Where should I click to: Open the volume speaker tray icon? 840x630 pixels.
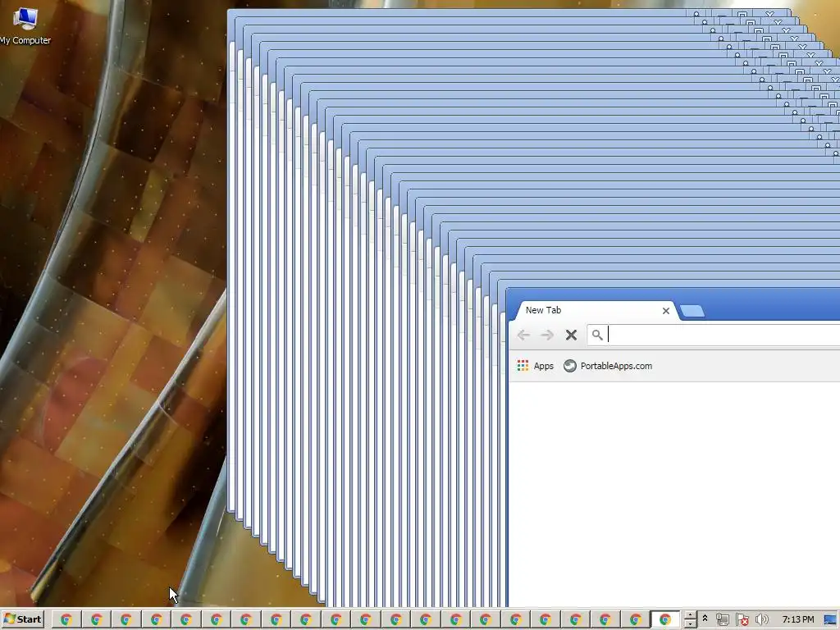[x=761, y=620]
